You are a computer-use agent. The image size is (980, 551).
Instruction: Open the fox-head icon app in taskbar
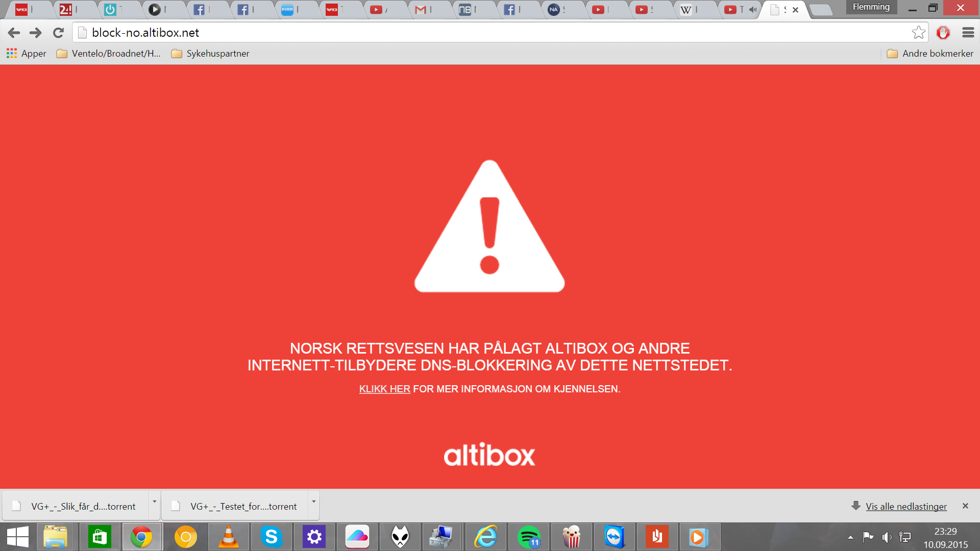400,537
